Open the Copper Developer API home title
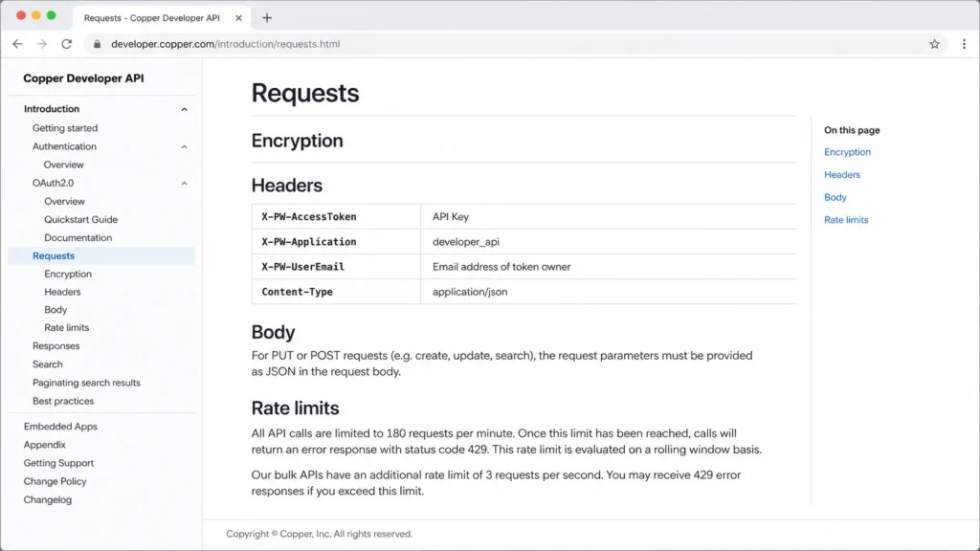Screen dimensions: 980x551 [x=84, y=78]
